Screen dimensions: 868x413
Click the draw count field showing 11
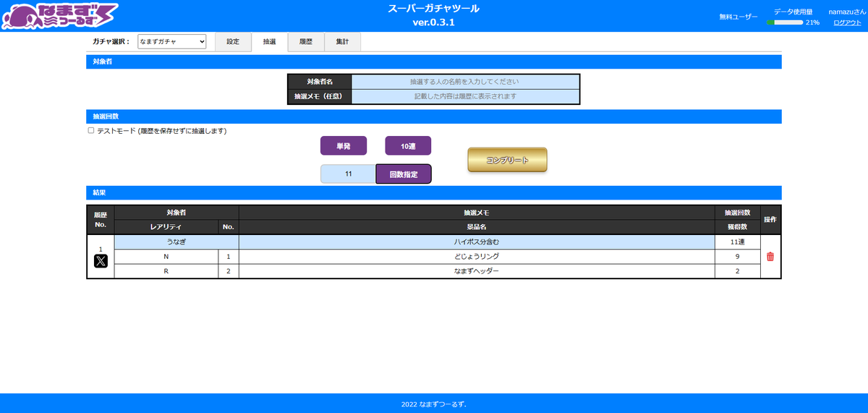point(348,174)
